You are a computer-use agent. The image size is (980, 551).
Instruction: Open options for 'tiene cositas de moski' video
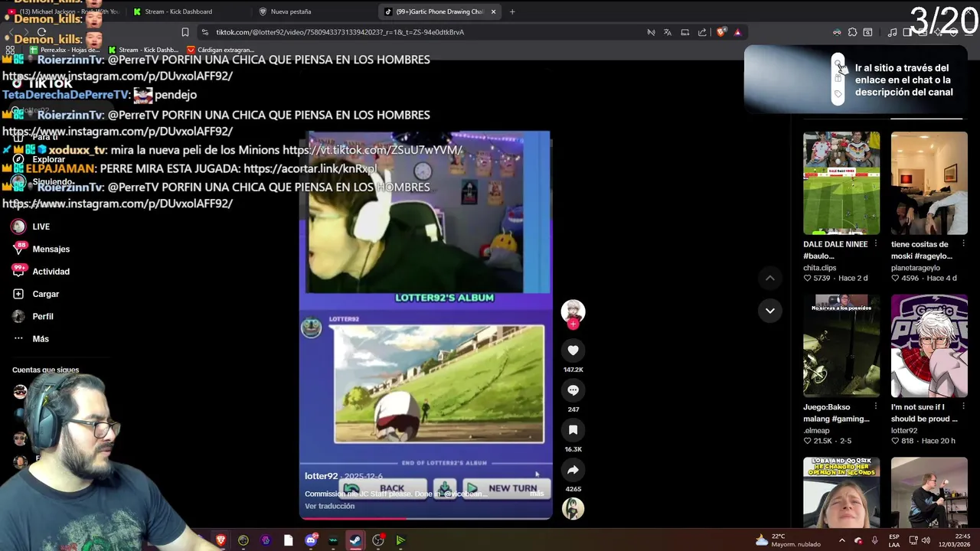pyautogui.click(x=964, y=244)
